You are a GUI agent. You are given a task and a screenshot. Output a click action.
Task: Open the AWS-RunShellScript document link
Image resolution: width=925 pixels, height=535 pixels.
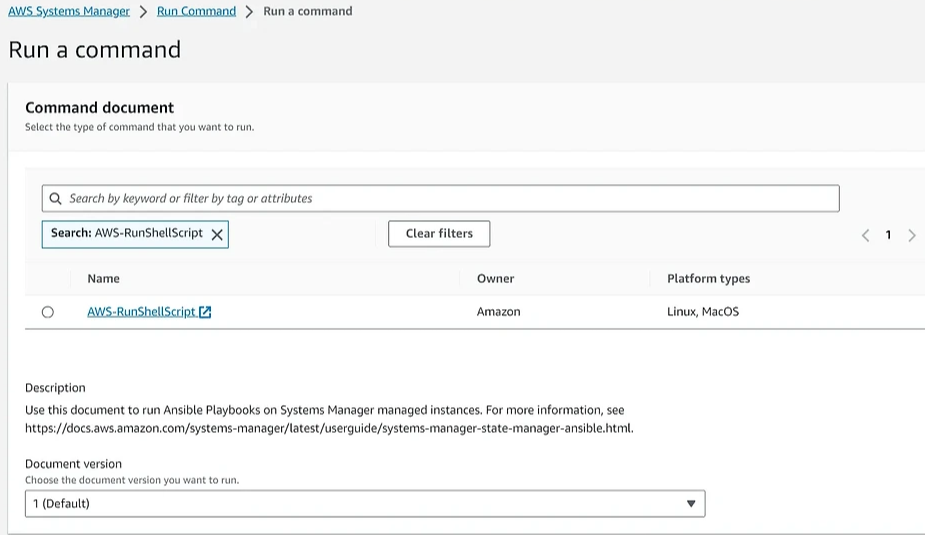coord(142,311)
